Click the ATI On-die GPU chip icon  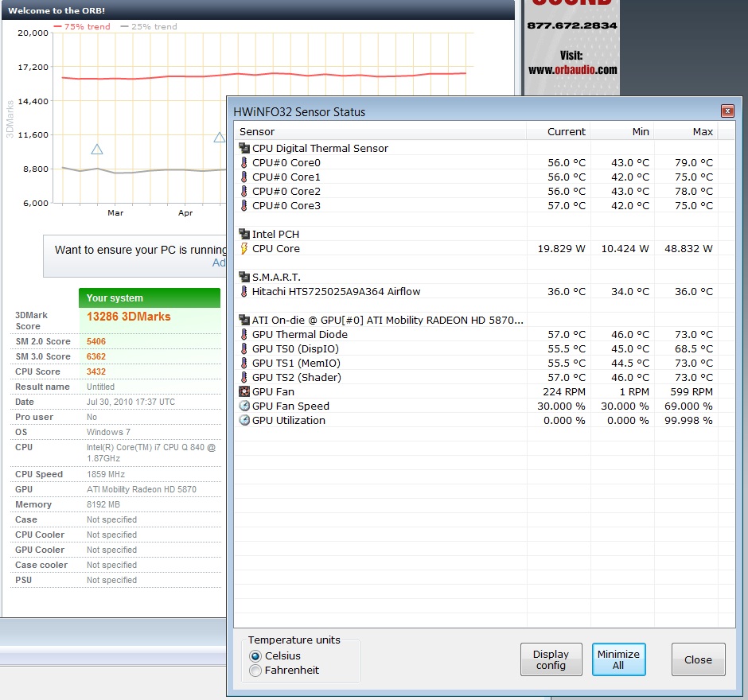244,320
